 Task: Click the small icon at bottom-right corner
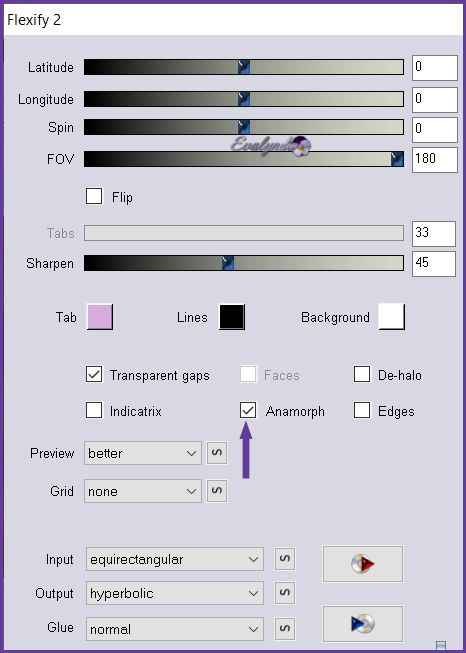point(441,646)
